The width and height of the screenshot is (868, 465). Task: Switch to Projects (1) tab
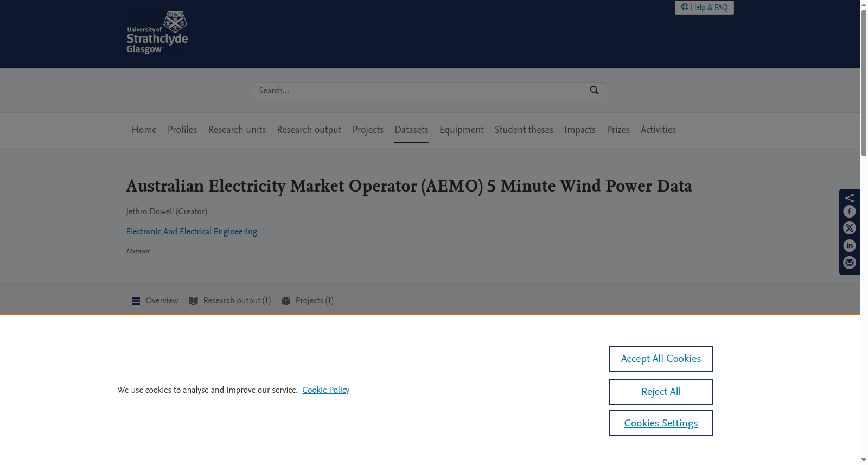pyautogui.click(x=308, y=301)
